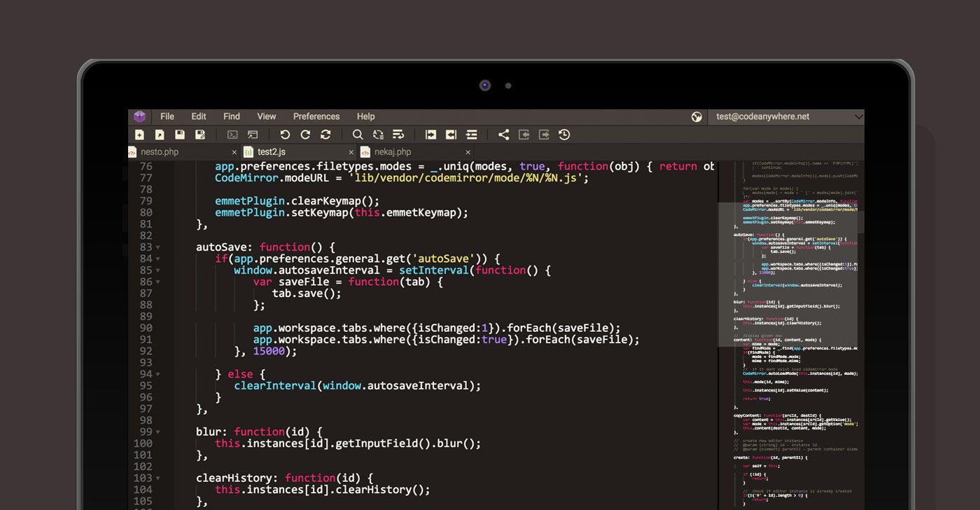The image size is (980, 510).
Task: Open revision history clock icon
Action: pyautogui.click(x=564, y=135)
